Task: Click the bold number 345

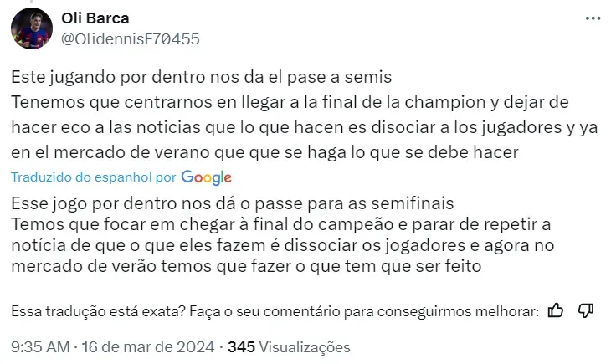Action: (241, 346)
